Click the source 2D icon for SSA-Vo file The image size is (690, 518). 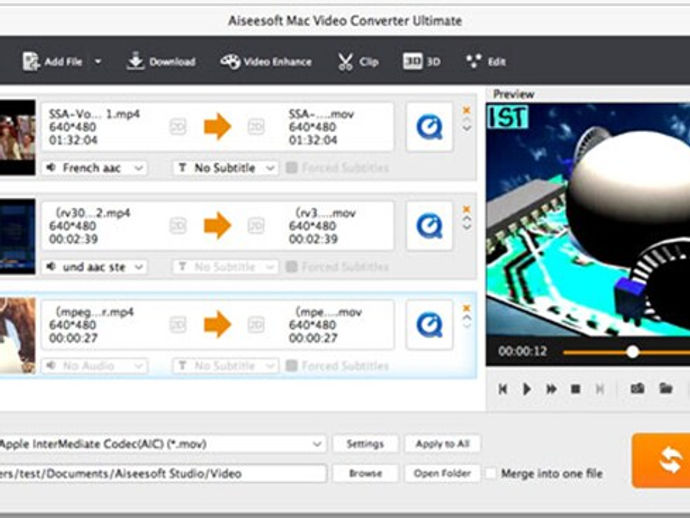click(178, 127)
